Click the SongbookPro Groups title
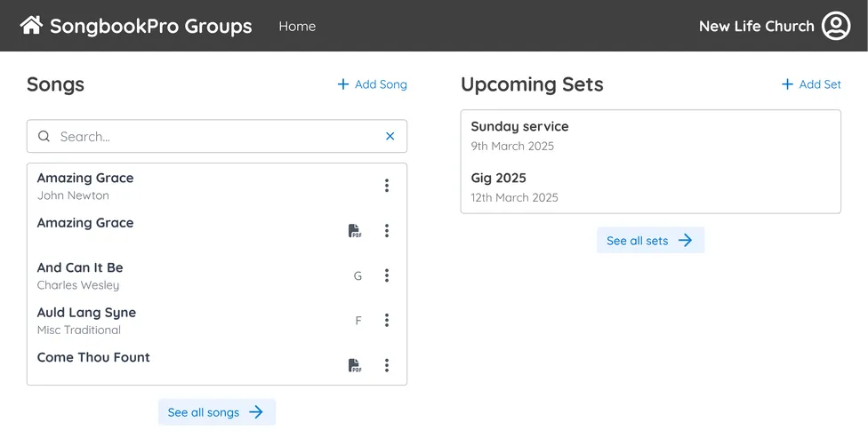The width and height of the screenshot is (868, 446). [x=150, y=27]
